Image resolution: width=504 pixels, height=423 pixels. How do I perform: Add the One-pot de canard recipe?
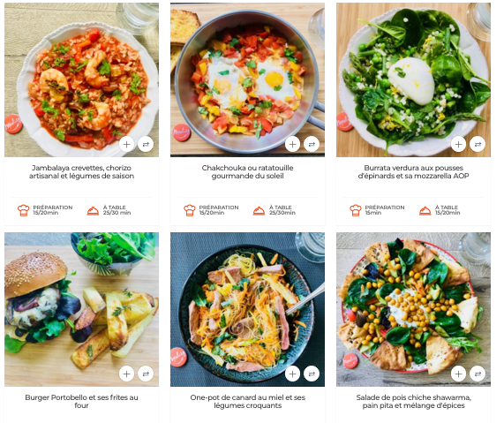(x=292, y=374)
